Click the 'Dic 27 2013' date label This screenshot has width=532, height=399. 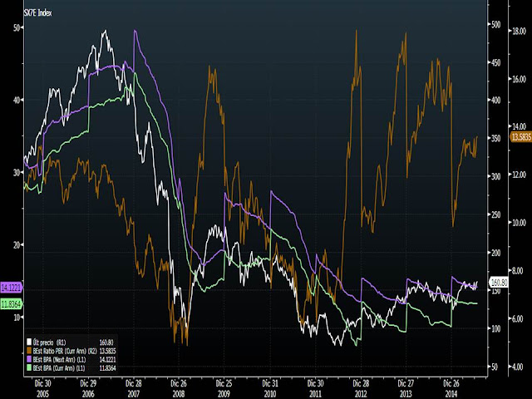click(406, 388)
